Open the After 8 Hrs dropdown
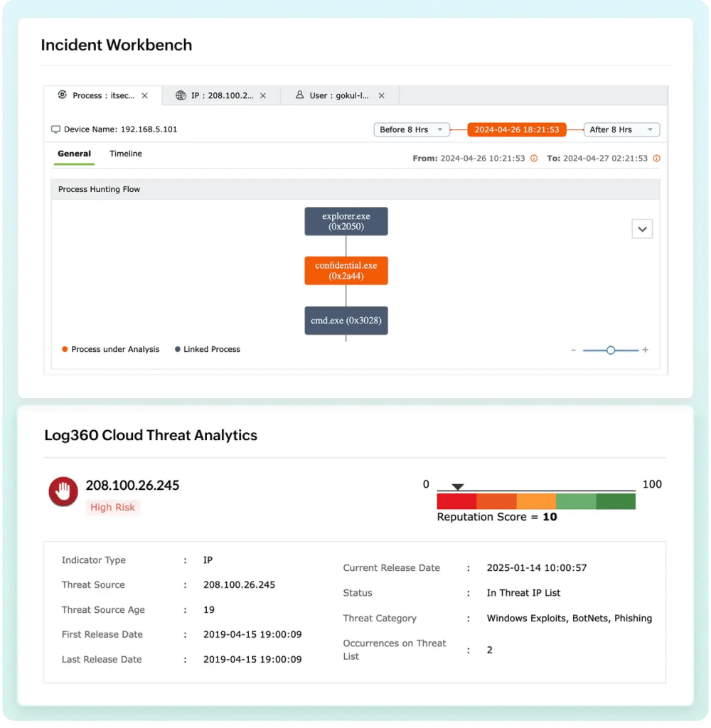Screen dimensions: 711x728 (x=621, y=129)
